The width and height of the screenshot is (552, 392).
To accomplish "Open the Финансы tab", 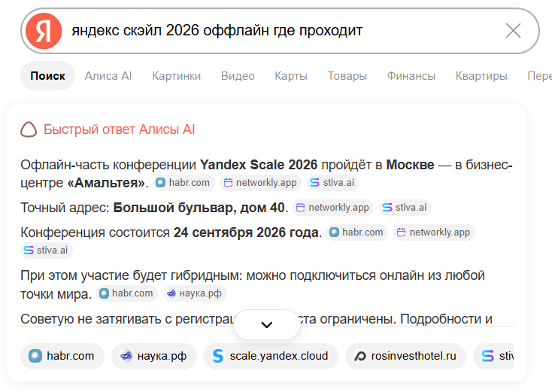I will pyautogui.click(x=411, y=76).
